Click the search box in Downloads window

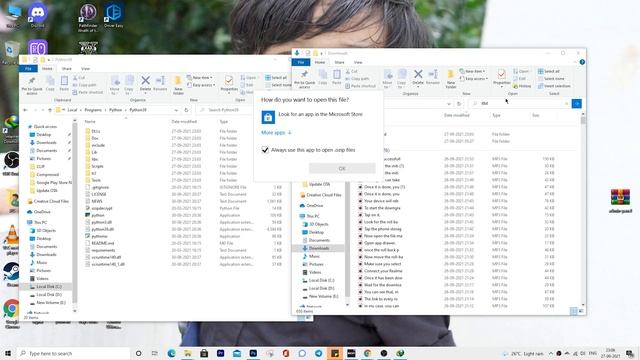519,104
